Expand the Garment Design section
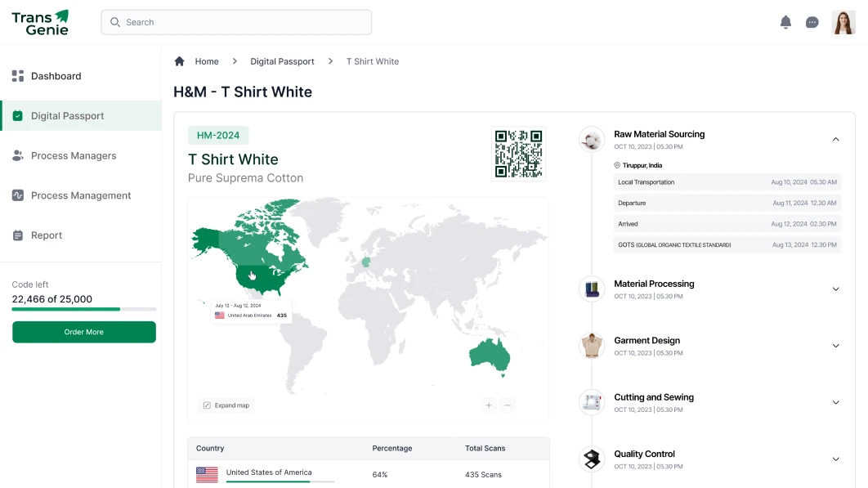868x488 pixels. point(836,346)
